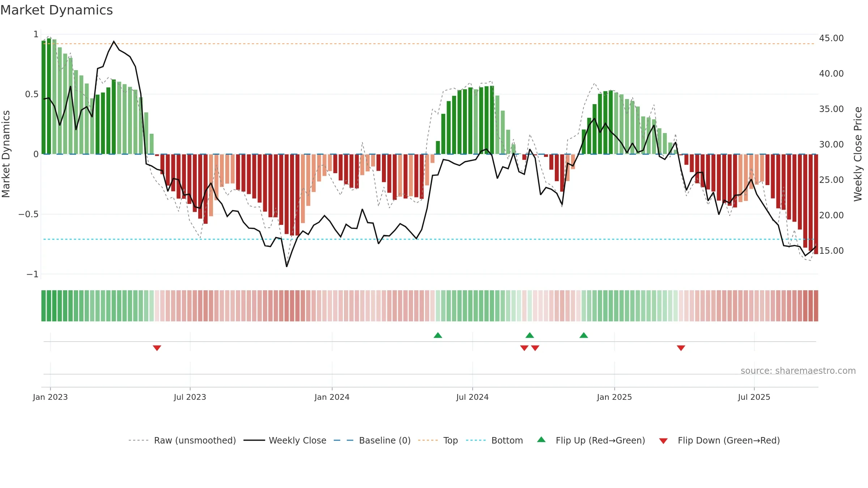Image resolution: width=868 pixels, height=488 pixels.
Task: Click the Market Dynamics chart title
Action: [x=56, y=10]
